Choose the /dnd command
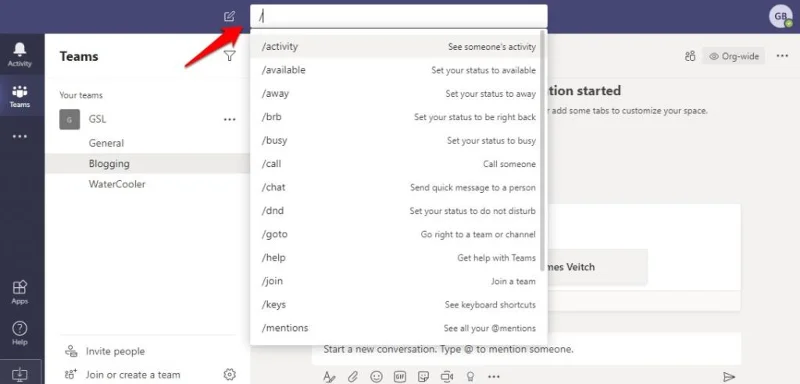Viewport: 800px width, 384px height. pyautogui.click(x=398, y=211)
